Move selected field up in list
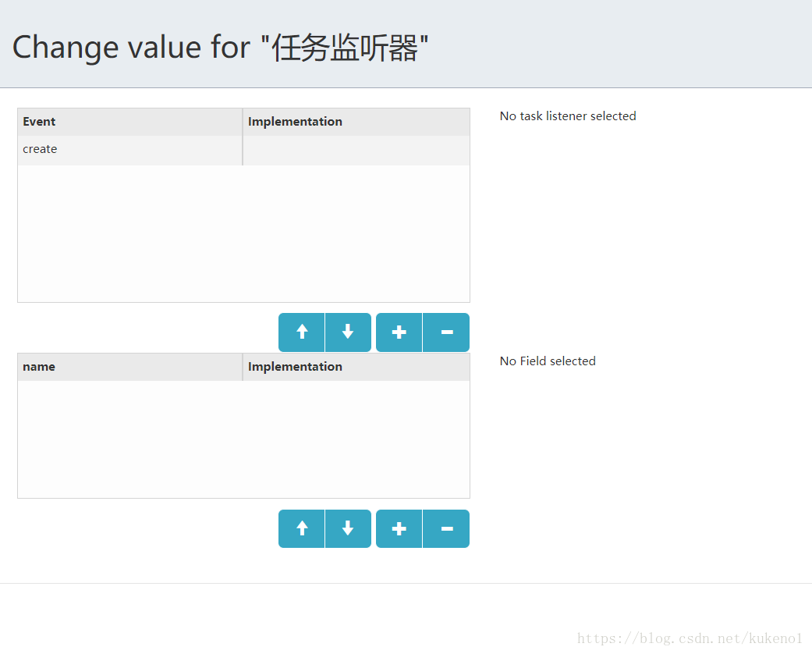Viewport: 812px width, 654px height. coord(301,528)
